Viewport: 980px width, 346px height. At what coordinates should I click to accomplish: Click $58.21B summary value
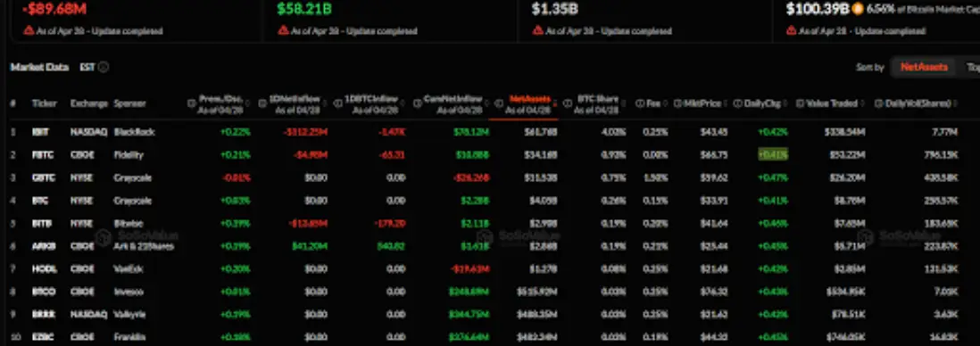point(304,10)
